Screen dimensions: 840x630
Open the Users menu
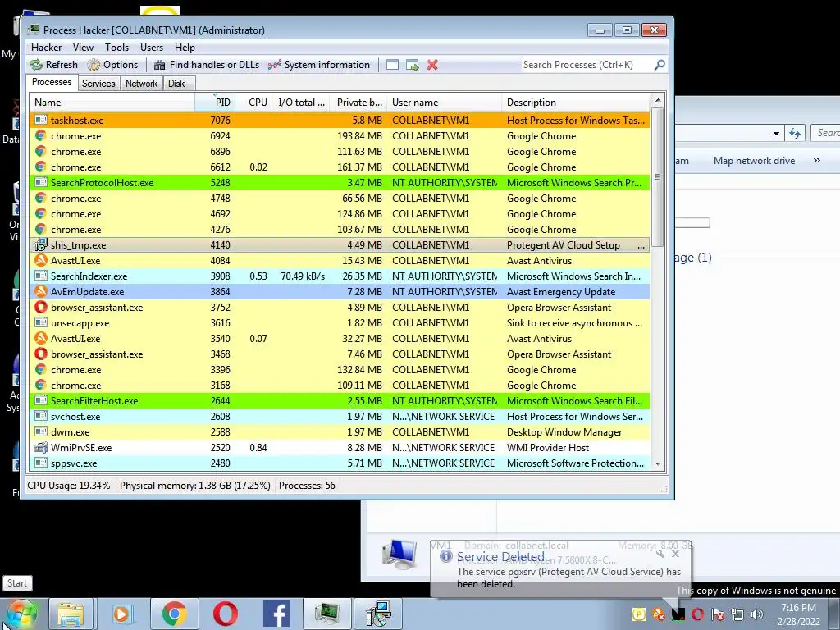pos(152,48)
